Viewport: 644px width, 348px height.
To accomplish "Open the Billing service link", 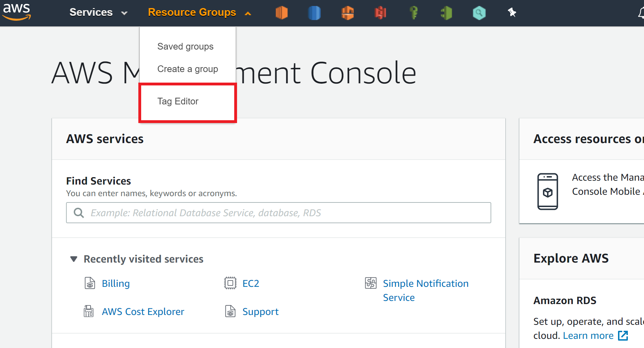I will coord(116,283).
